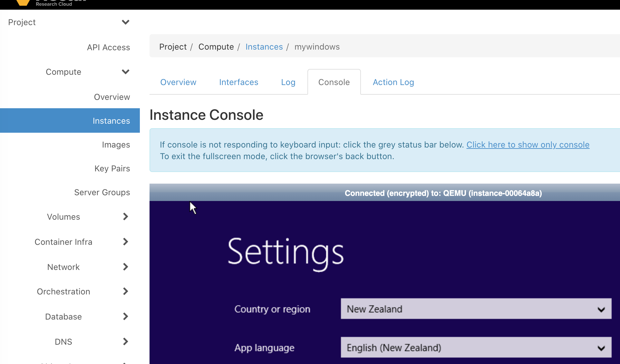Image resolution: width=620 pixels, height=364 pixels.
Task: Select English (New Zealand) language option
Action: point(476,348)
